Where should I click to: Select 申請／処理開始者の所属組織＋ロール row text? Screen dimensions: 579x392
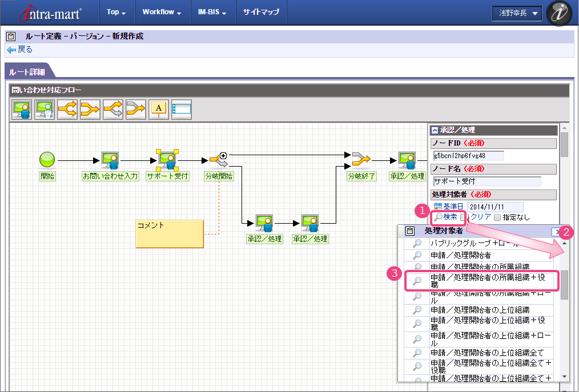pyautogui.click(x=490, y=296)
